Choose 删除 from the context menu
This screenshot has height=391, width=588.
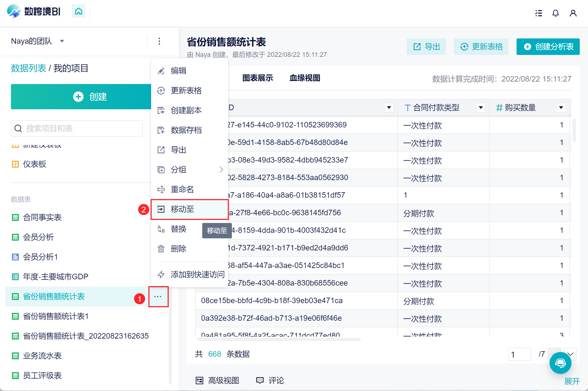click(179, 249)
